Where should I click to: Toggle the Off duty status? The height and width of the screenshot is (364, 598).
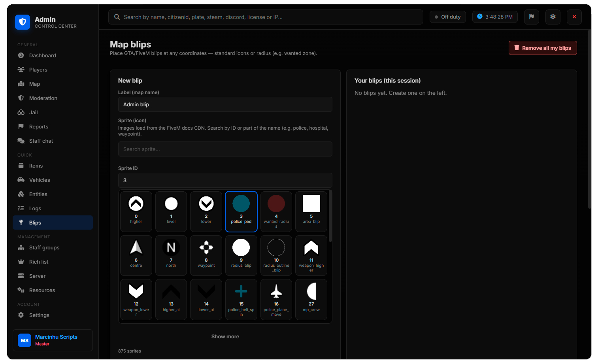448,17
